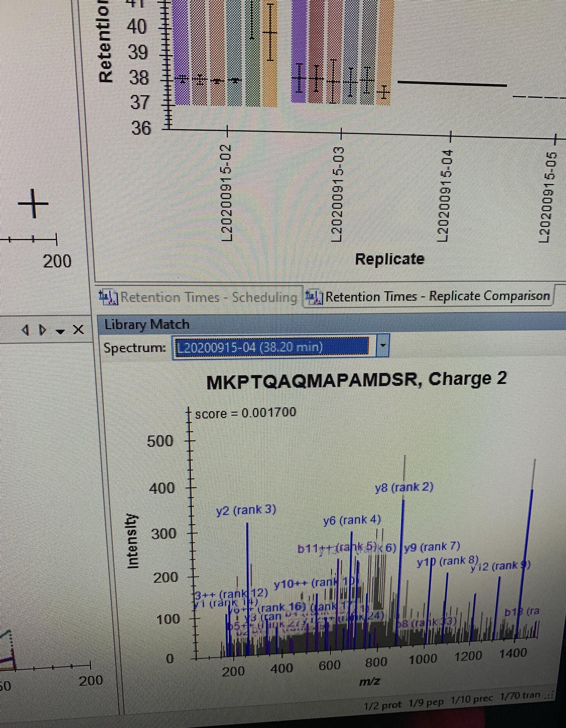The height and width of the screenshot is (728, 566).
Task: Open the Spectrum dropdown arrow
Action: click(383, 346)
